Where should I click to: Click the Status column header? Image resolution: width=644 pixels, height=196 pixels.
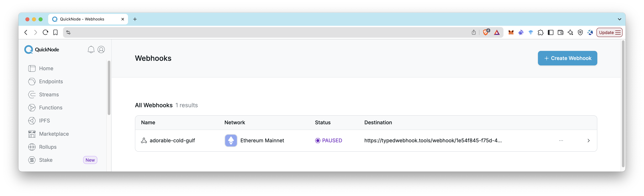tap(322, 122)
